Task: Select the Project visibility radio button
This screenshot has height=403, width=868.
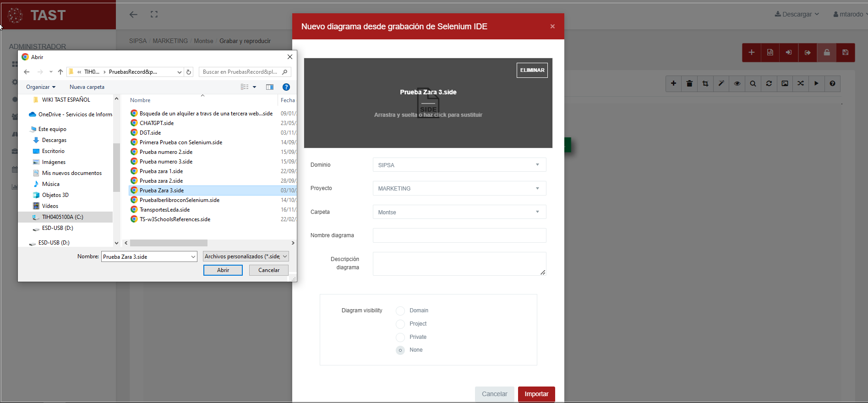Action: pos(400,324)
